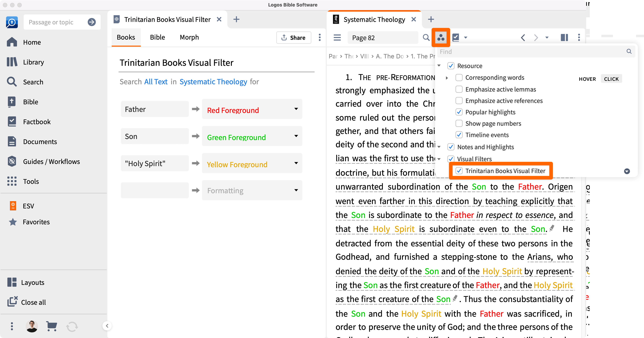
Task: Go forward with the right navigation arrow
Action: [x=536, y=37]
